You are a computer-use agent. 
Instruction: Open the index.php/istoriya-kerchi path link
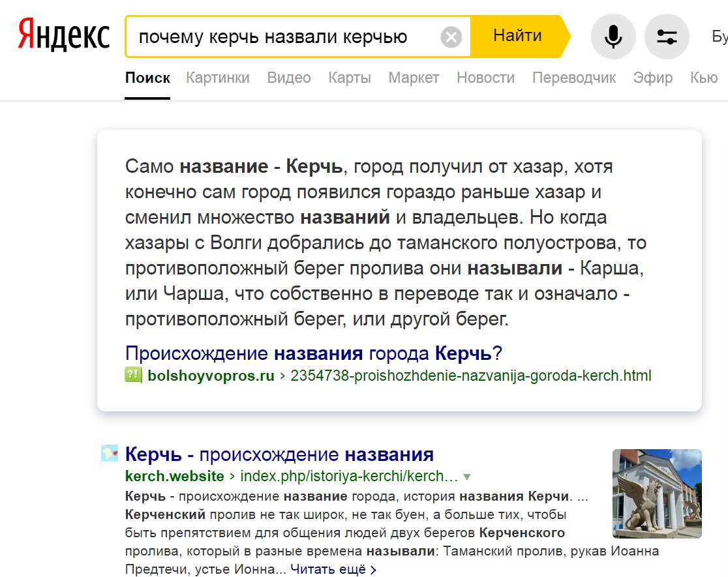tap(349, 476)
